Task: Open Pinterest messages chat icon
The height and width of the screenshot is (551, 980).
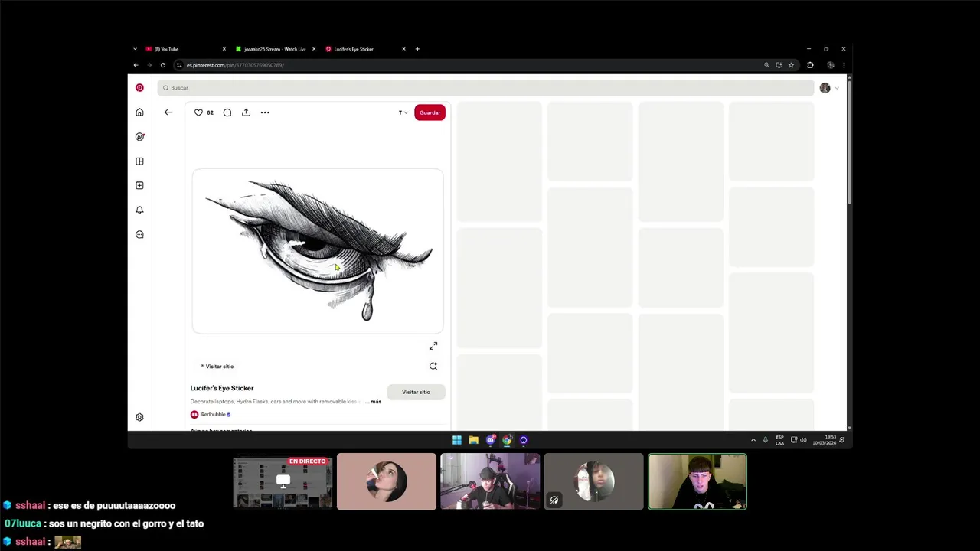Action: coord(139,234)
